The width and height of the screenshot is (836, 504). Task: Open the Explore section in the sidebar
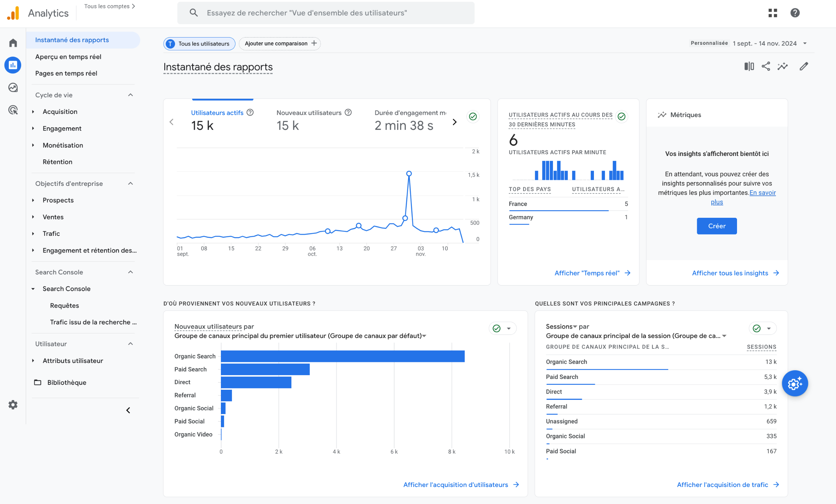13,88
